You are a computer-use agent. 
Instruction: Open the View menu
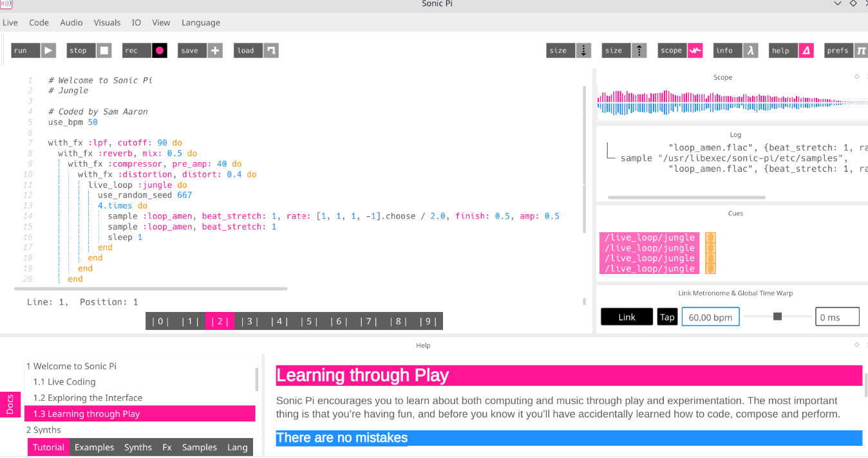161,23
